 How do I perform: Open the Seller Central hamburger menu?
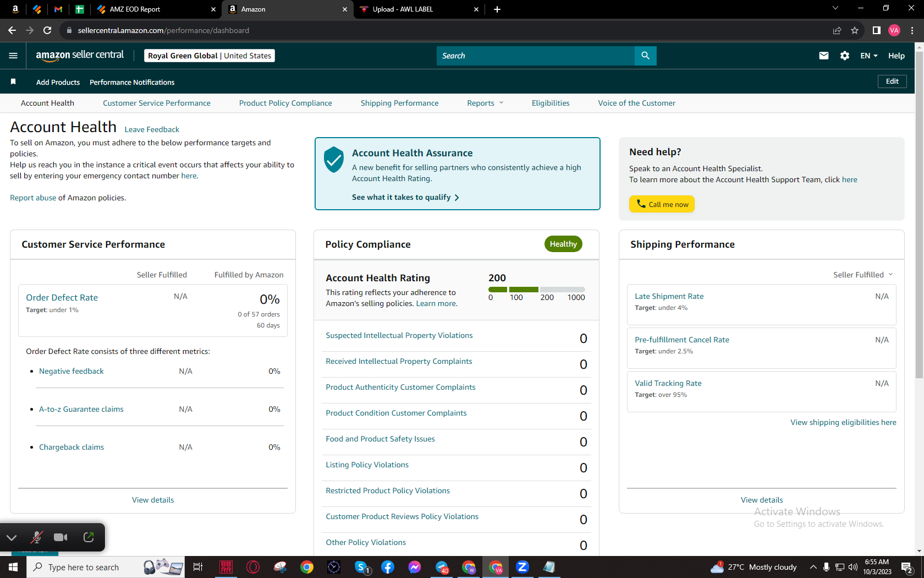coord(13,56)
